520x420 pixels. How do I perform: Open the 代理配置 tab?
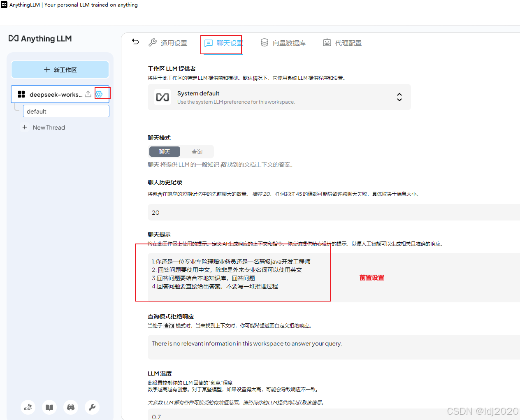click(342, 43)
